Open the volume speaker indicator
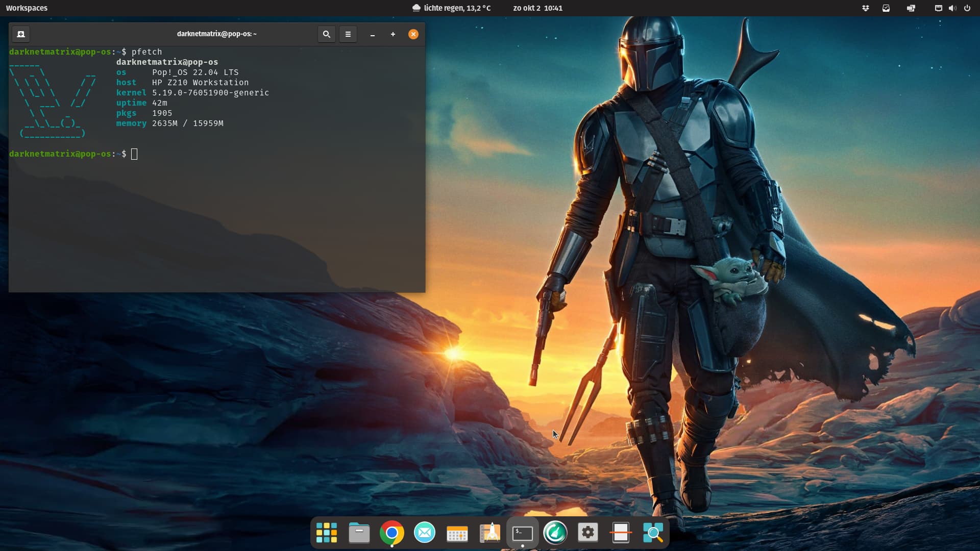This screenshot has height=551, width=980. pyautogui.click(x=952, y=8)
